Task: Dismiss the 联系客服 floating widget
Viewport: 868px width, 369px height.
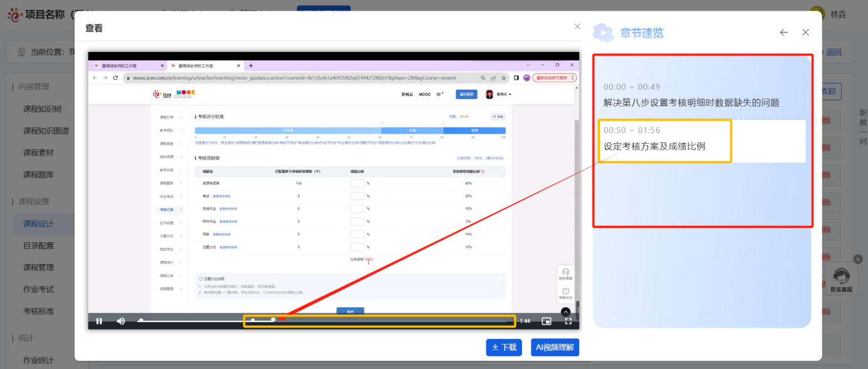Action: tap(858, 259)
